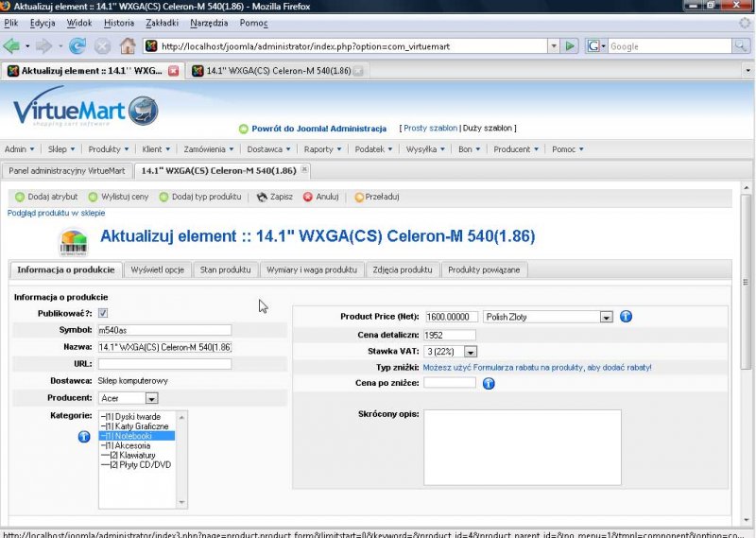This screenshot has height=538, width=756.
Task: Switch to the Zdjęcia produktu tab
Action: click(402, 269)
